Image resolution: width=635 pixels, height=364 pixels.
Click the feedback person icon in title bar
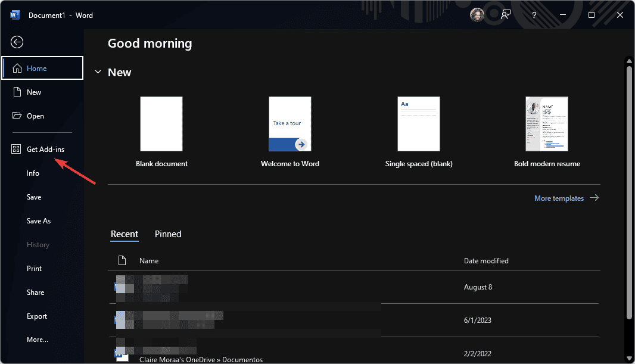tap(505, 15)
